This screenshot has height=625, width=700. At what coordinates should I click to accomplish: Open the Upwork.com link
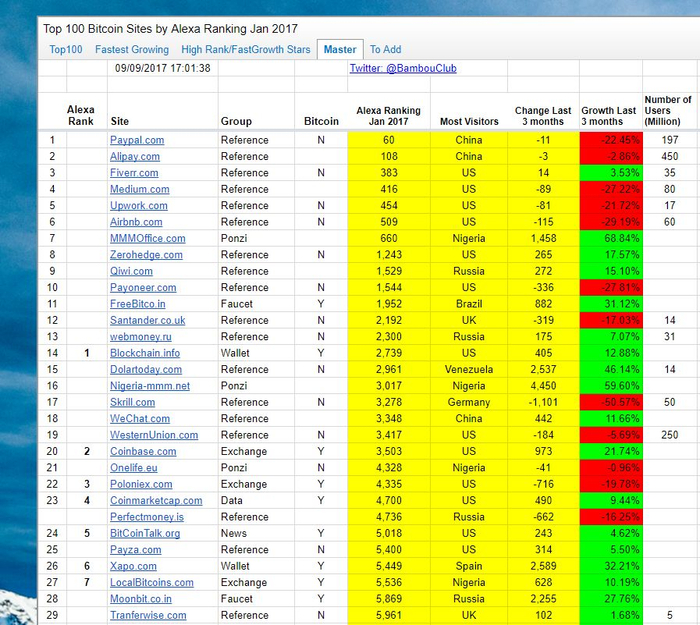[x=139, y=206]
